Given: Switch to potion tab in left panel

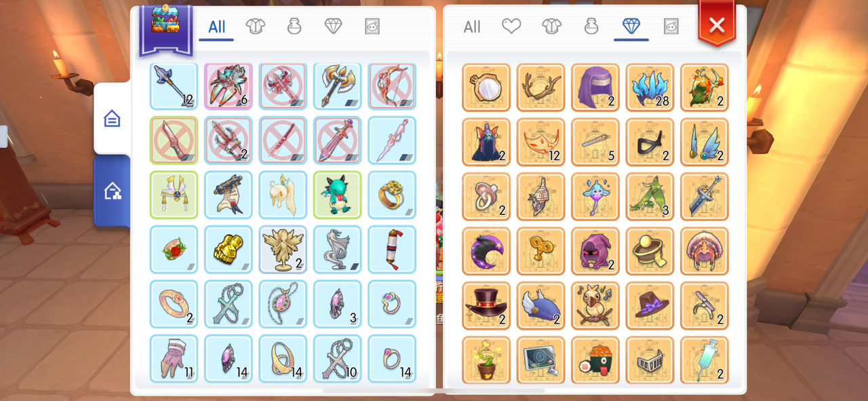Looking at the screenshot, I should tap(294, 26).
